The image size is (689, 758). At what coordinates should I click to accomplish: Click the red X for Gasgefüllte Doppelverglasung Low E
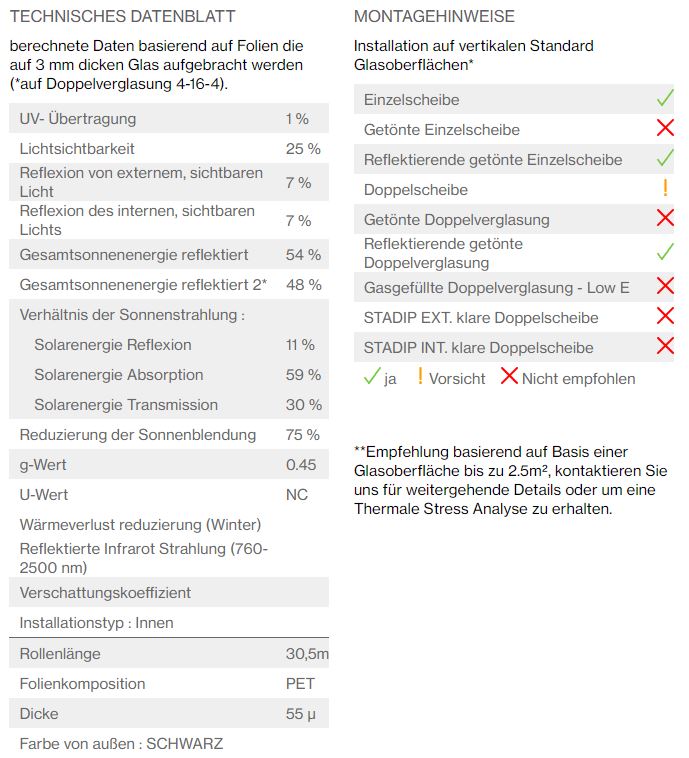point(665,286)
